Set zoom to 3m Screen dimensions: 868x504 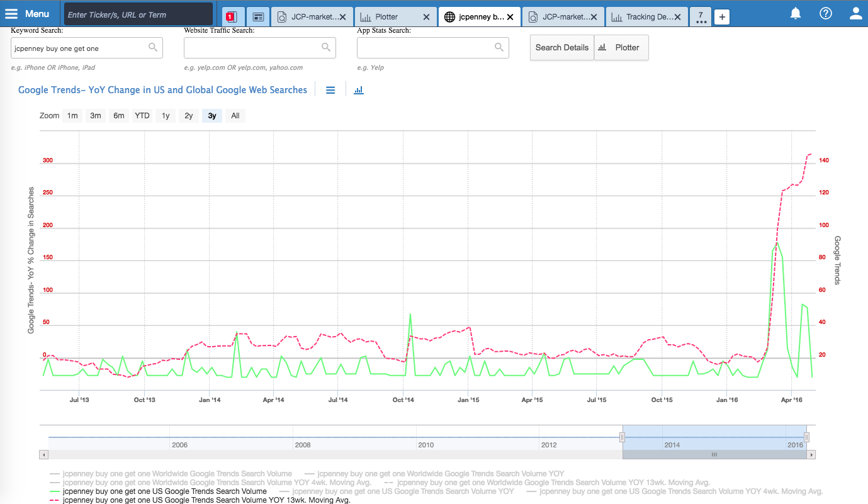[96, 116]
